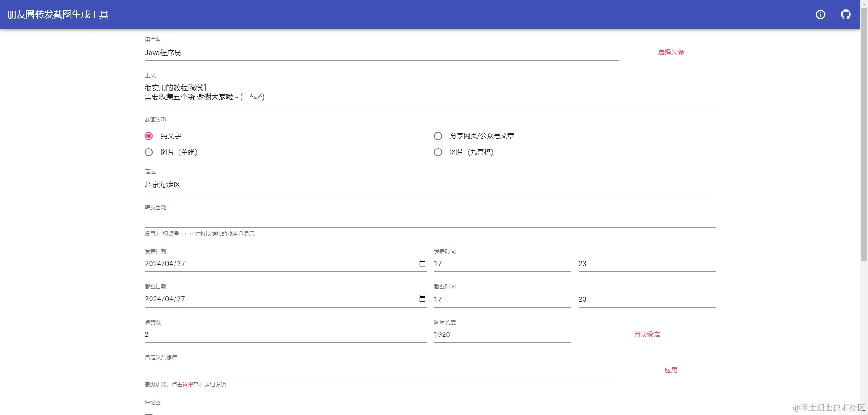Click the 朋友圈转发截图生成工具 title
Viewport: 868px width, 415px height.
click(58, 14)
